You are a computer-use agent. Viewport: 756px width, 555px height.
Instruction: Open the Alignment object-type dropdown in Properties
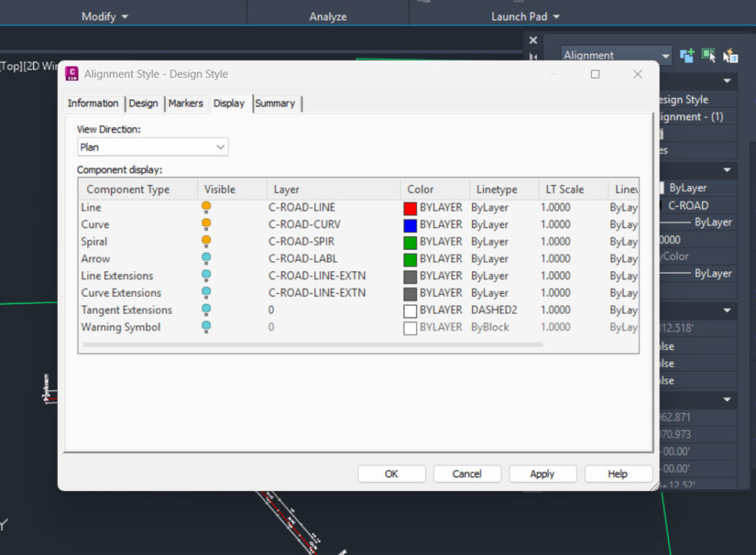tap(616, 55)
